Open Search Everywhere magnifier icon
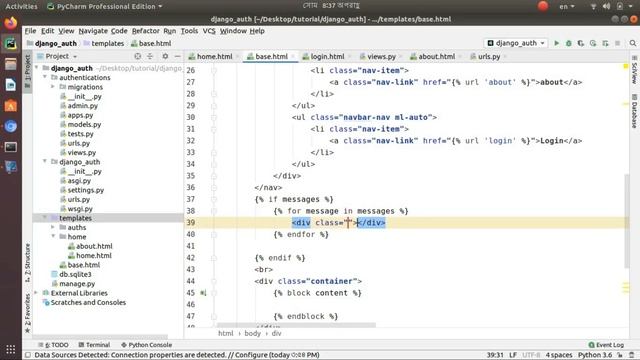Viewport: 640px width, 360px height. click(x=633, y=43)
